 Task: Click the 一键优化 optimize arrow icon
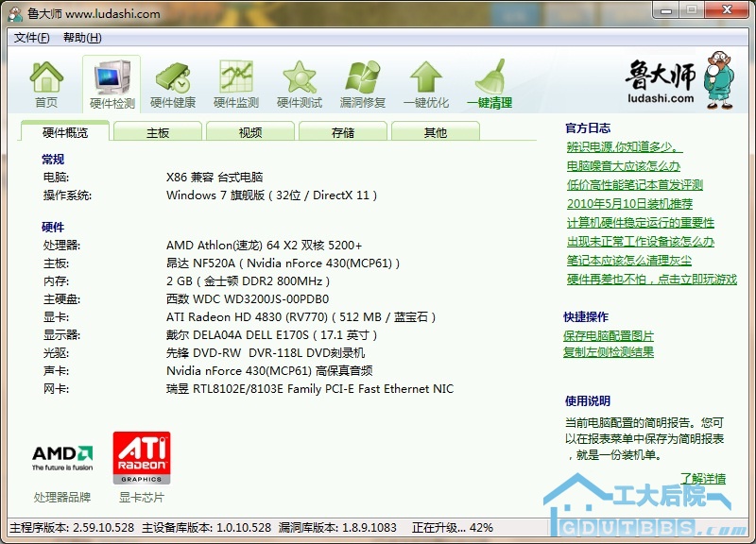click(x=426, y=77)
